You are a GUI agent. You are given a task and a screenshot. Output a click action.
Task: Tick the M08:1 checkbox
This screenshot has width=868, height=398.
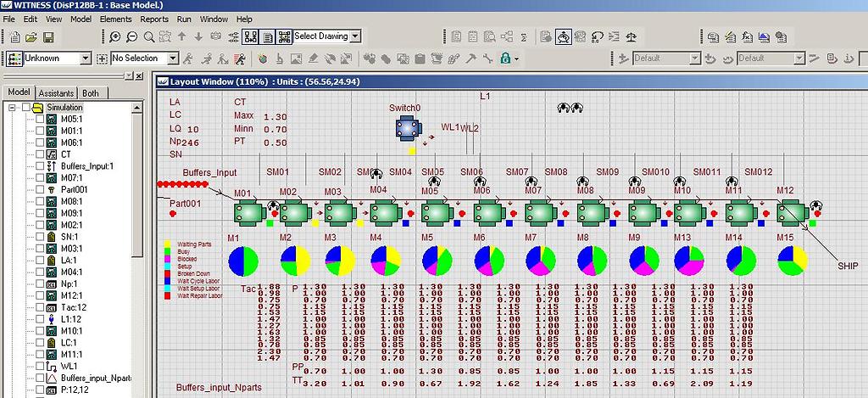40,201
